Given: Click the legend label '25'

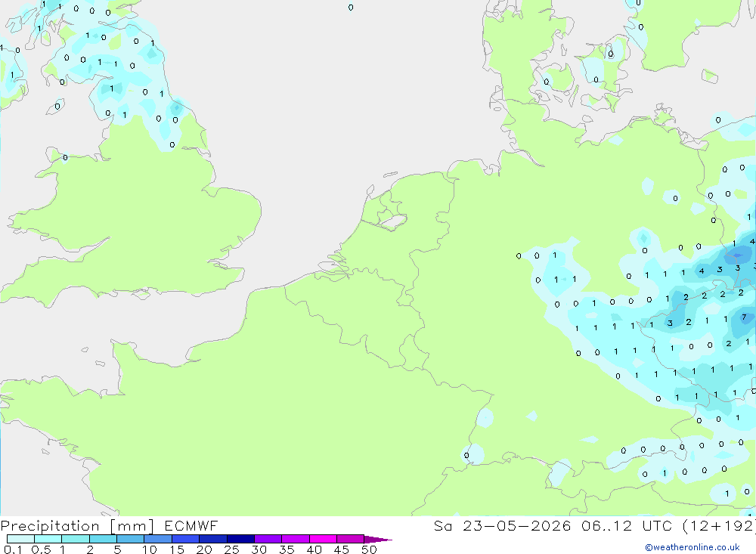Looking at the screenshot, I should [x=231, y=549].
